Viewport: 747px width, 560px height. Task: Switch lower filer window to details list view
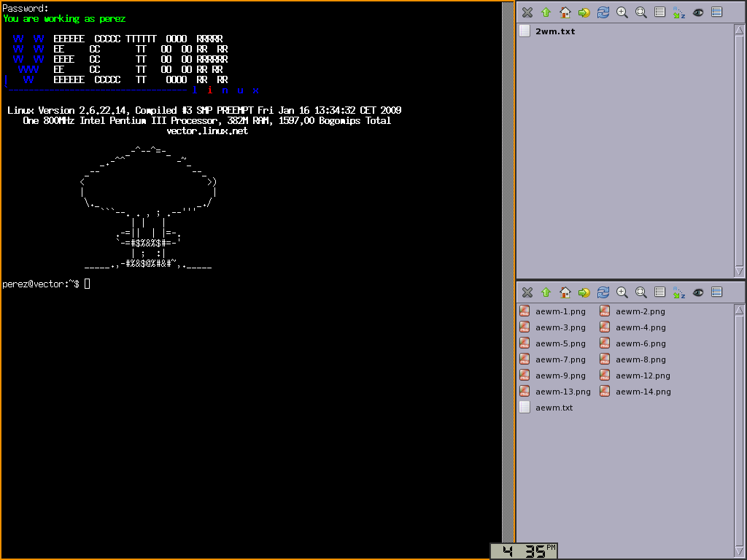coord(659,292)
